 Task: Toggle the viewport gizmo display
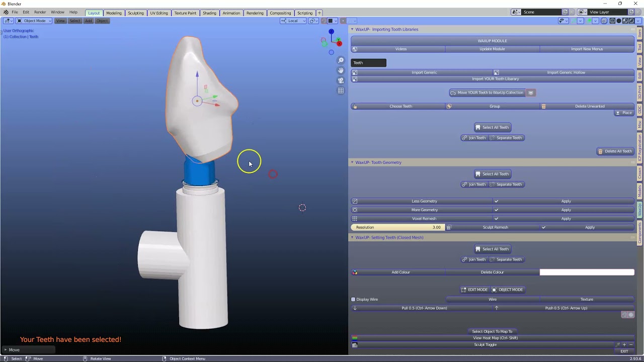tap(574, 21)
